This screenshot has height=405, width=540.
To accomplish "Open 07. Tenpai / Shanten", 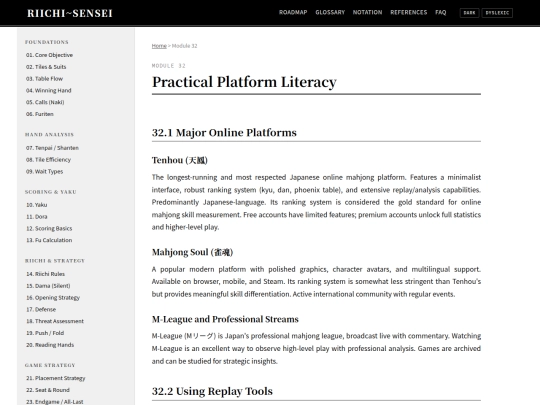I will [52, 148].
